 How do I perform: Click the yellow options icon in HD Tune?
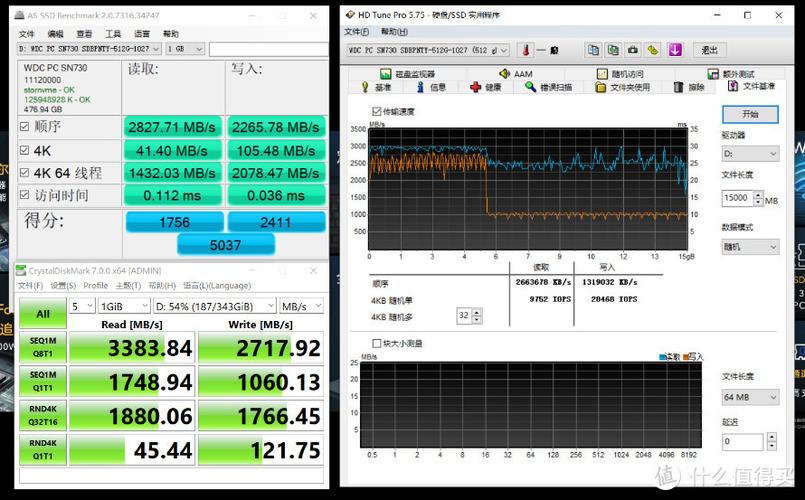[x=653, y=50]
